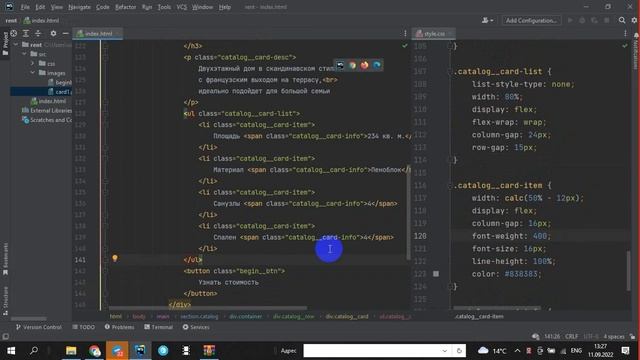
Task: Fold the .catalog__card-list CSS block
Action: click(x=451, y=72)
